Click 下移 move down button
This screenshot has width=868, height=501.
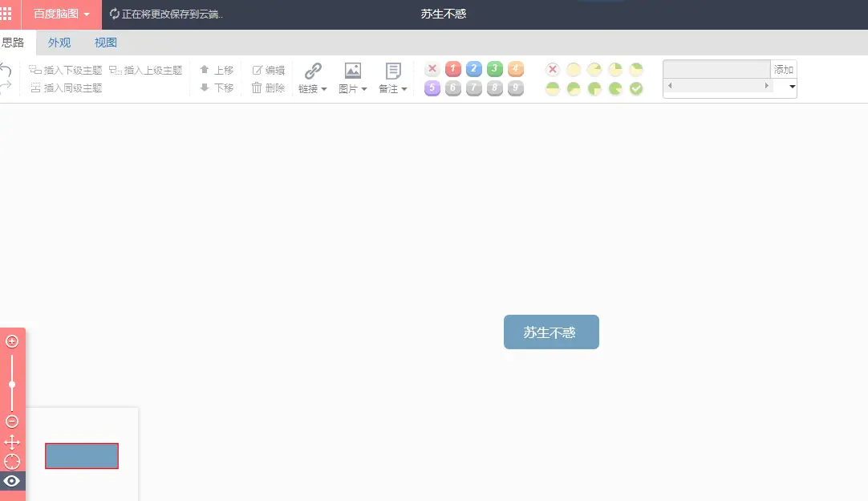tap(217, 88)
